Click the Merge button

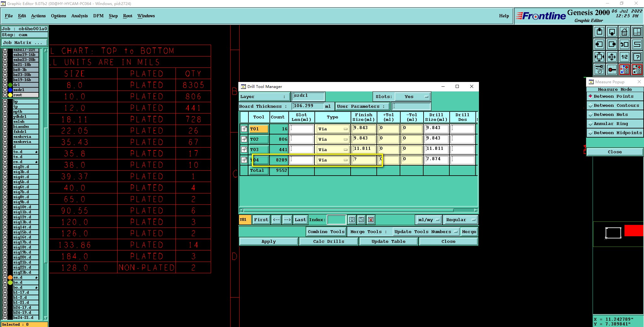coord(469,232)
